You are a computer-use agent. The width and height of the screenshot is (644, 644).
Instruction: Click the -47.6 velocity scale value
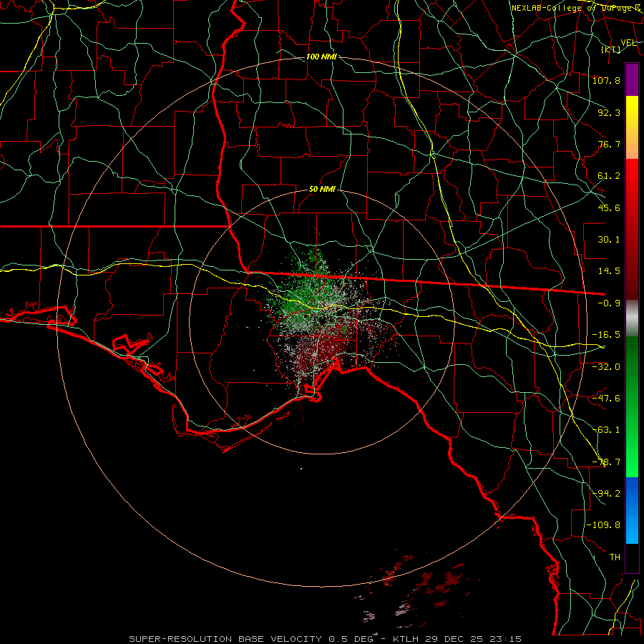point(606,399)
